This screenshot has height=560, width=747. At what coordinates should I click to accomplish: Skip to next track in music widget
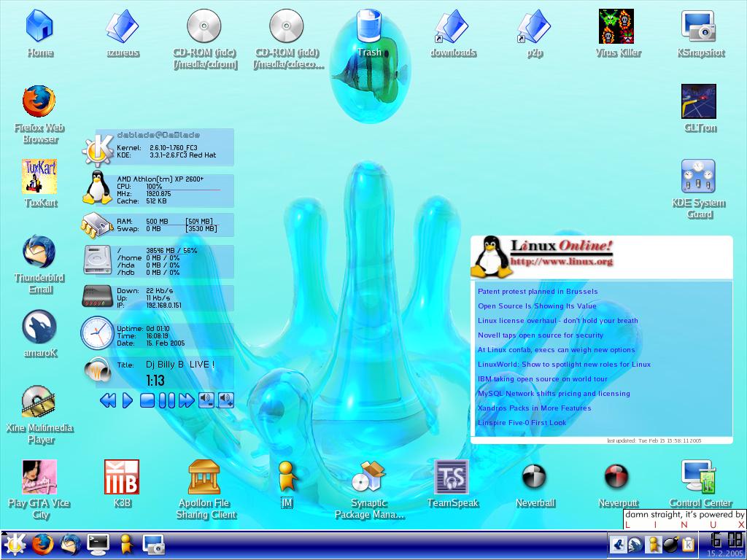point(186,401)
